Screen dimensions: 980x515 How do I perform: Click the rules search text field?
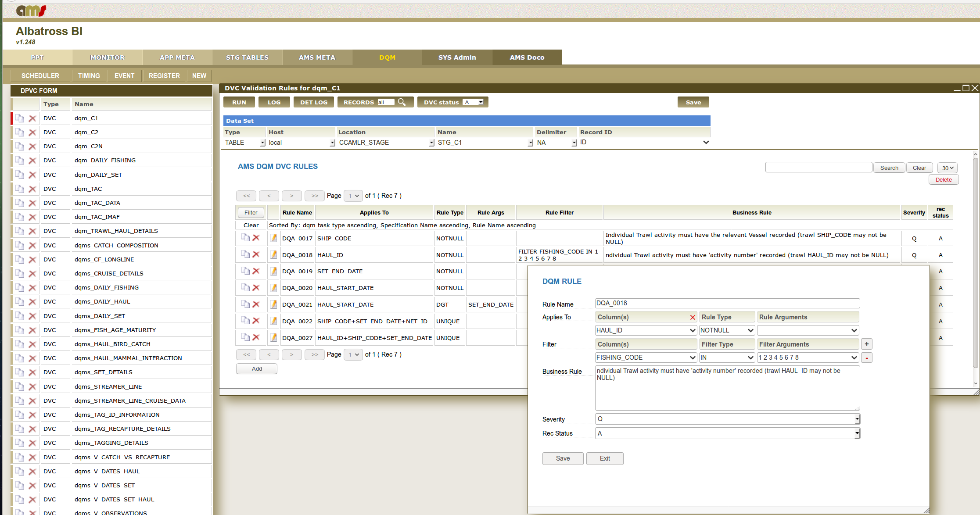coord(818,167)
